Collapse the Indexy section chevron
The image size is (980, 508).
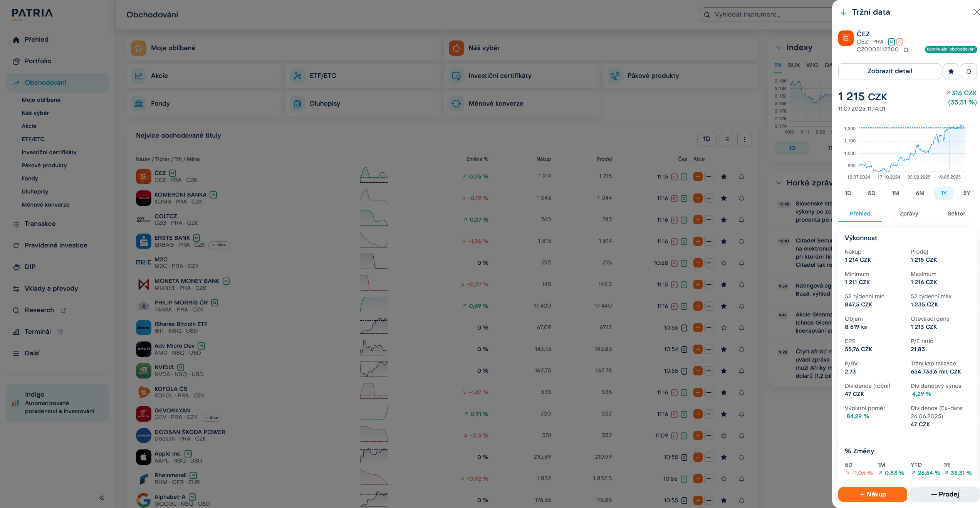[779, 47]
